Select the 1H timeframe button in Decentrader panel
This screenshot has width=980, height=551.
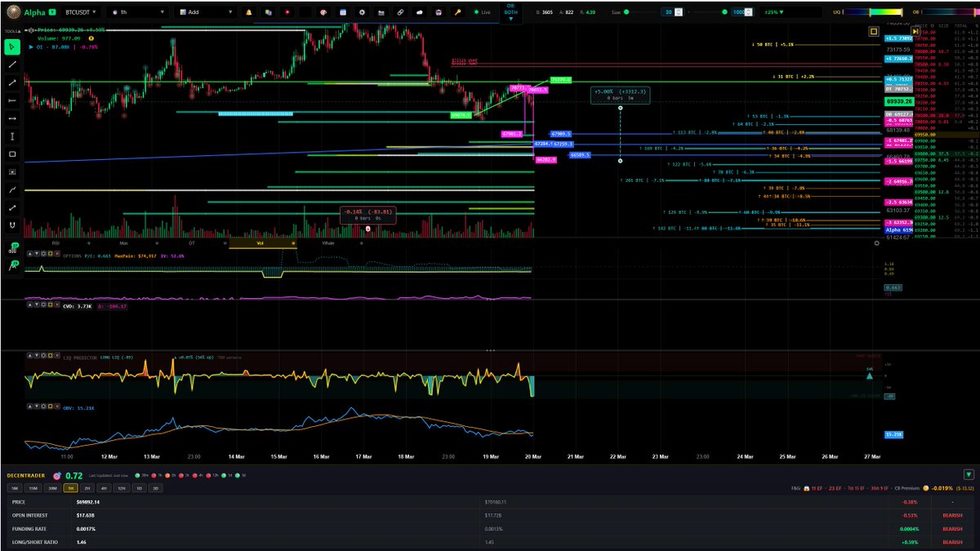pyautogui.click(x=71, y=488)
